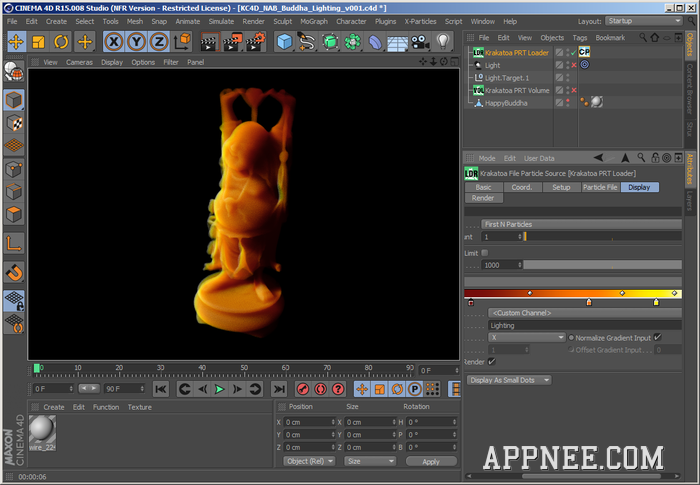Toggle Y axis lock
This screenshot has height=485, width=700.
[x=136, y=42]
